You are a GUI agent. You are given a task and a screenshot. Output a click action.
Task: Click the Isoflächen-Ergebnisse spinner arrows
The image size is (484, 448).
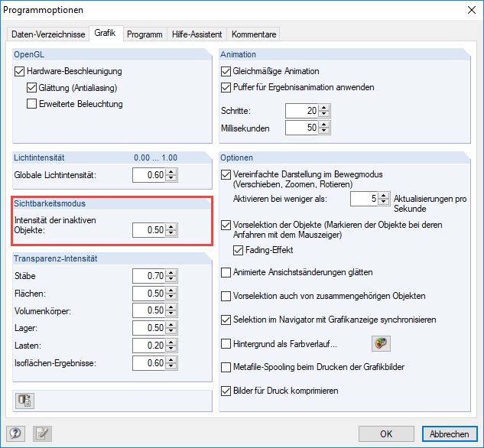[x=171, y=363]
